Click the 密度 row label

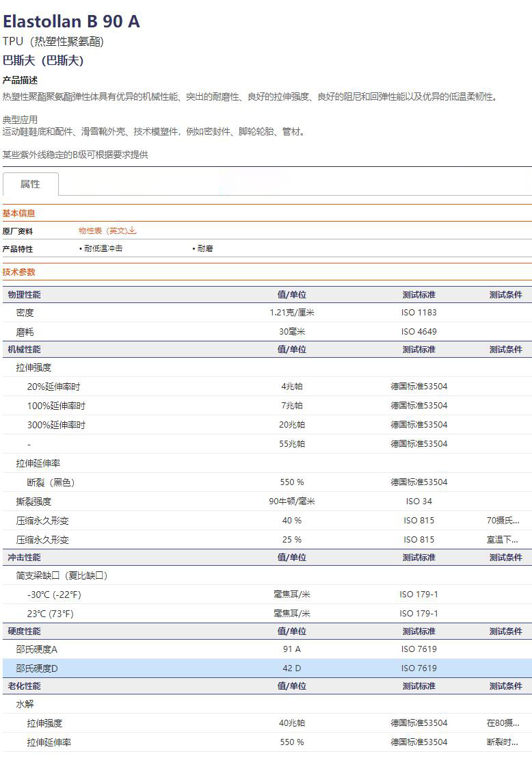pos(25,313)
